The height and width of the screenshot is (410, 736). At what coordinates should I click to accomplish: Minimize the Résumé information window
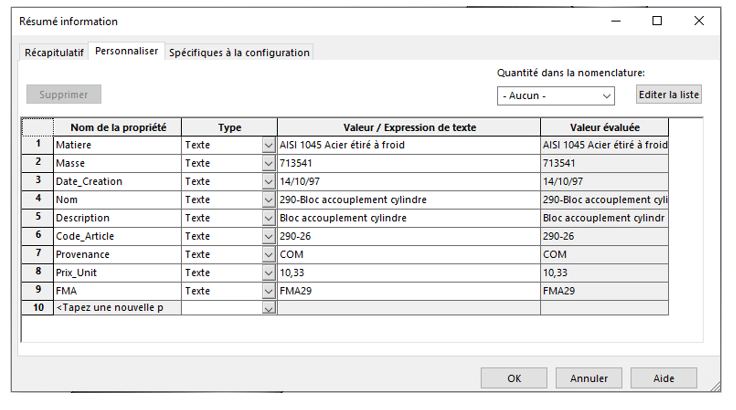[616, 21]
